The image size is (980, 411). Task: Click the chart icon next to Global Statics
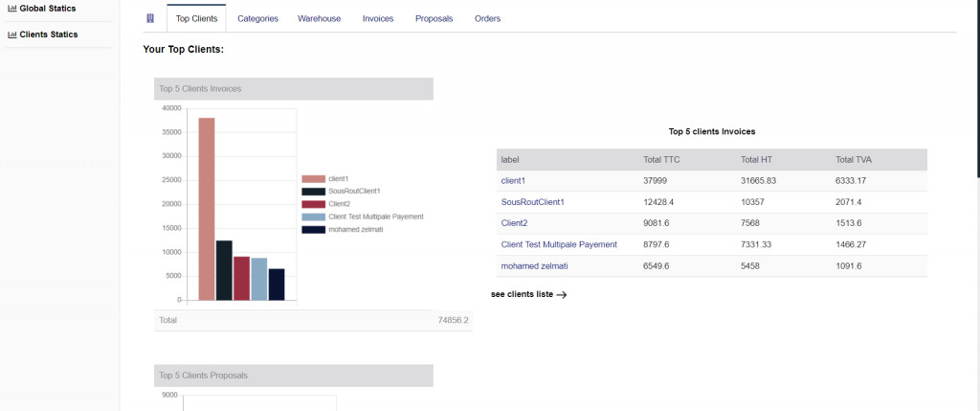[11, 9]
